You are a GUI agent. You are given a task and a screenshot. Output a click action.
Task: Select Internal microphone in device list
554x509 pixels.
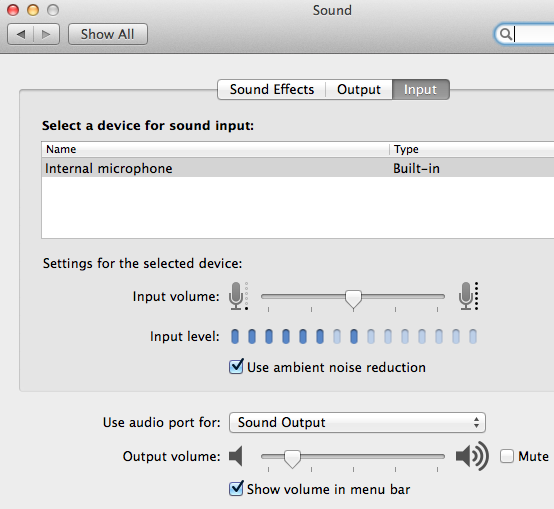point(297,168)
